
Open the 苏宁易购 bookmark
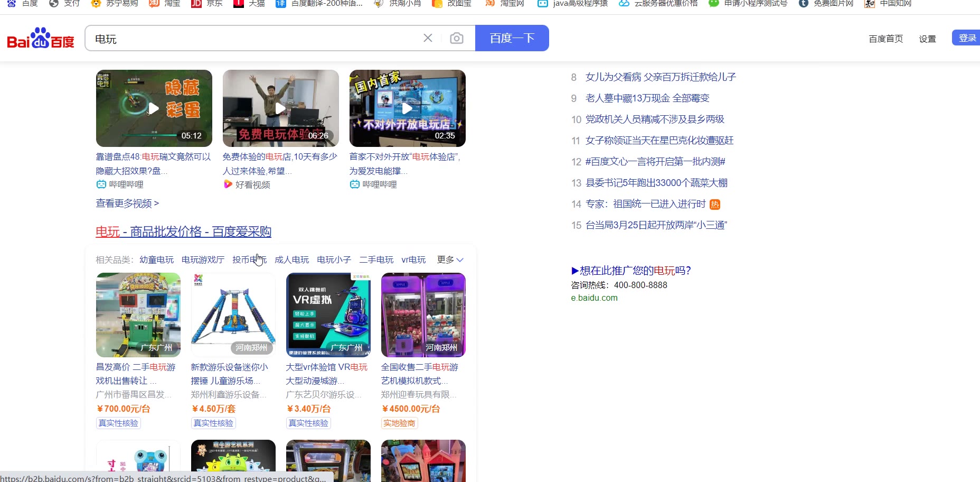[x=115, y=3]
